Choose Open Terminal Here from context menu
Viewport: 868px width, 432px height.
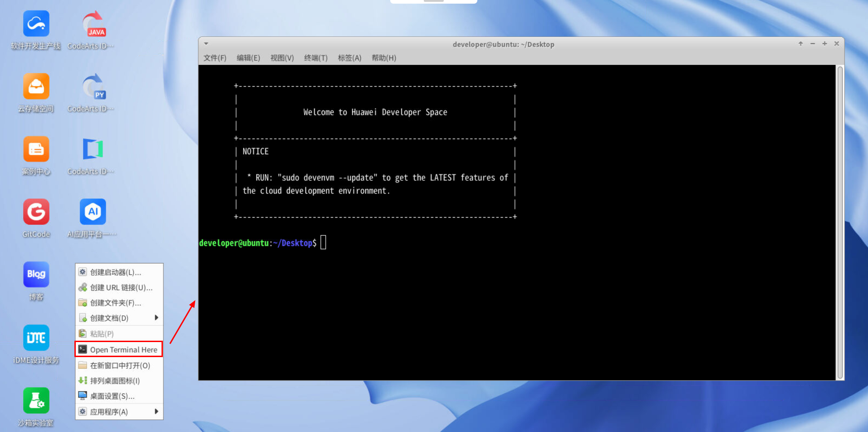tap(119, 349)
